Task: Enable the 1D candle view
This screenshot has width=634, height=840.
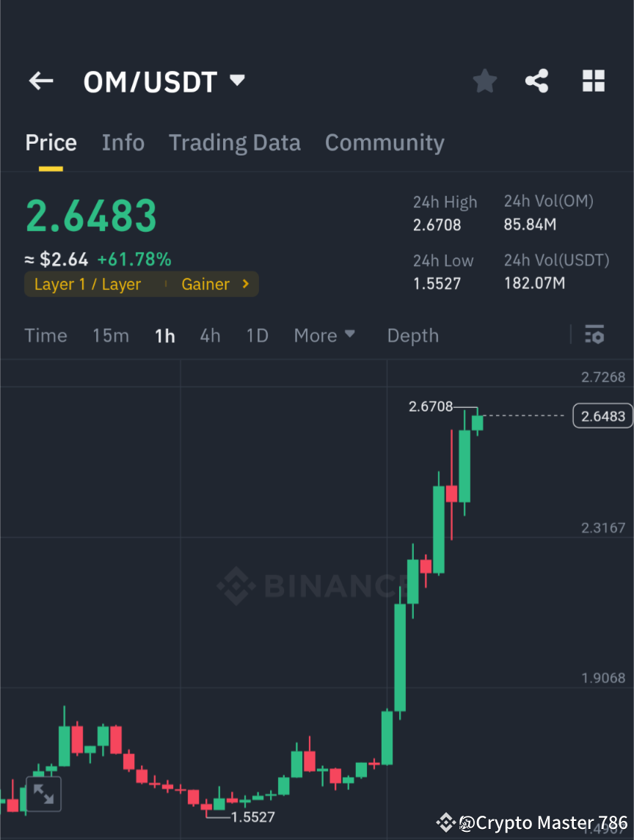Action: (x=257, y=335)
